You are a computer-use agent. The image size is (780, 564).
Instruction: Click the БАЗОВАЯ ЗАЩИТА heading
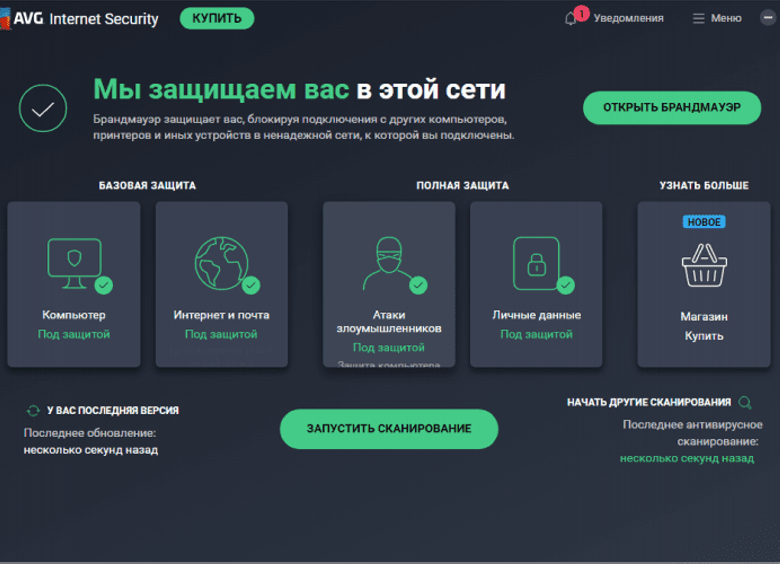click(147, 186)
